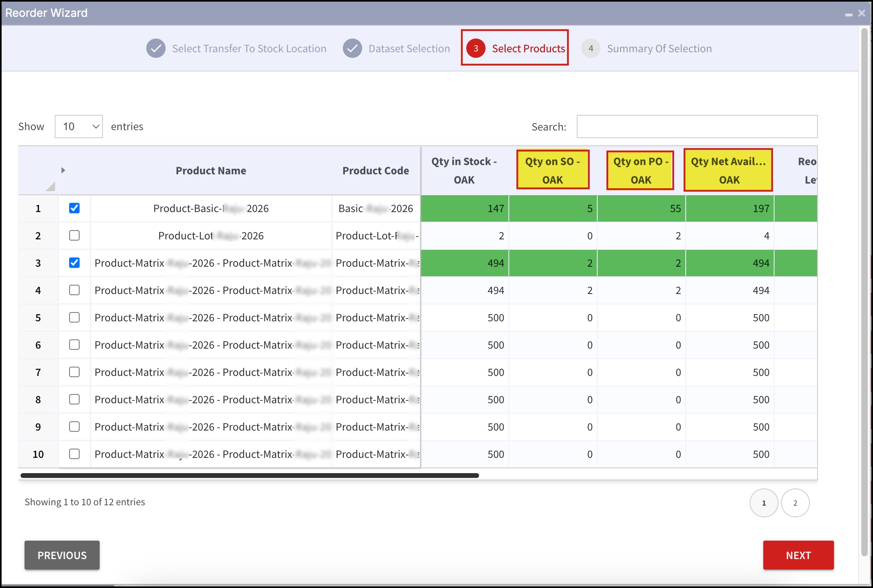Click the grey step 4 circle icon
This screenshot has width=873, height=588.
(x=590, y=49)
